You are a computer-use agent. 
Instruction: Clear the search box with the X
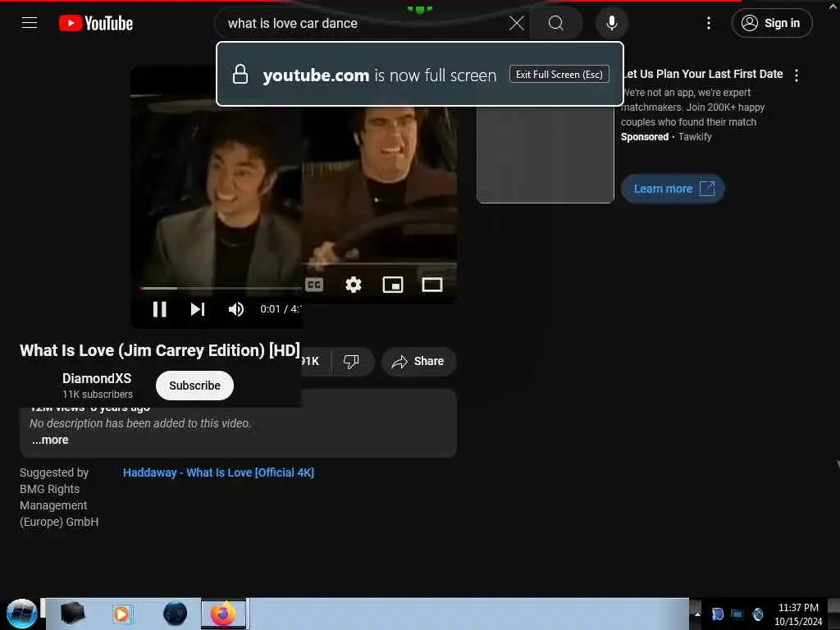point(517,23)
